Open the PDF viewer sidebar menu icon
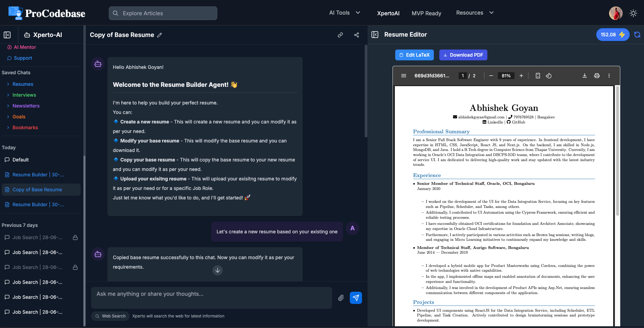Viewport: 644px width, 328px height. 404,76
